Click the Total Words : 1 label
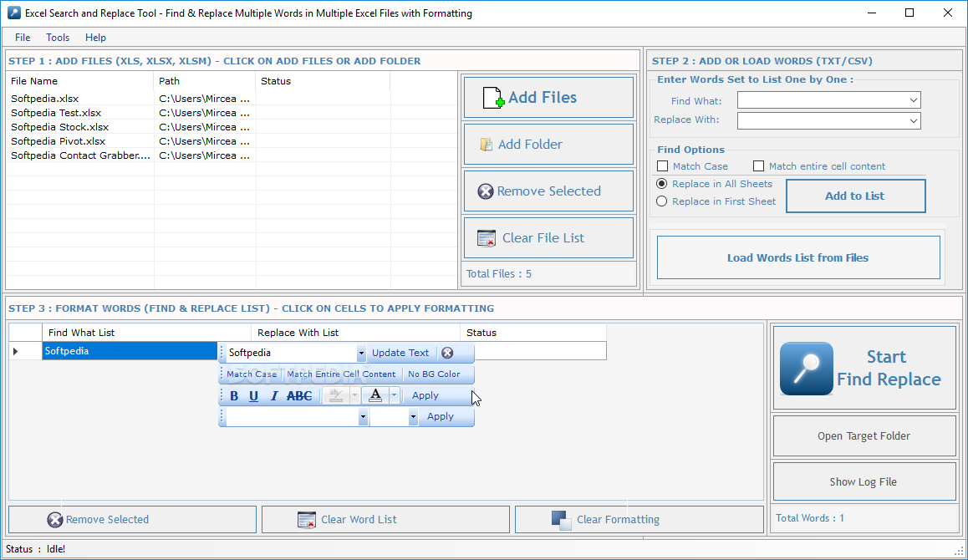 [810, 519]
